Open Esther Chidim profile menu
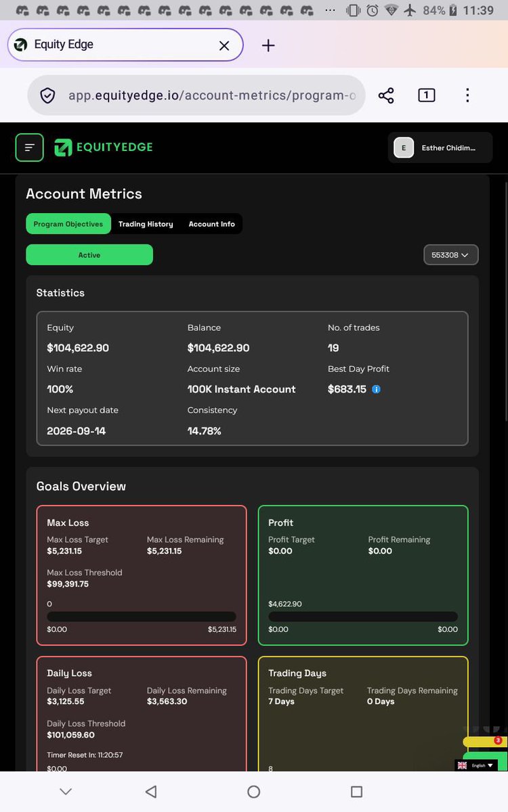This screenshot has height=812, width=508. [x=440, y=148]
